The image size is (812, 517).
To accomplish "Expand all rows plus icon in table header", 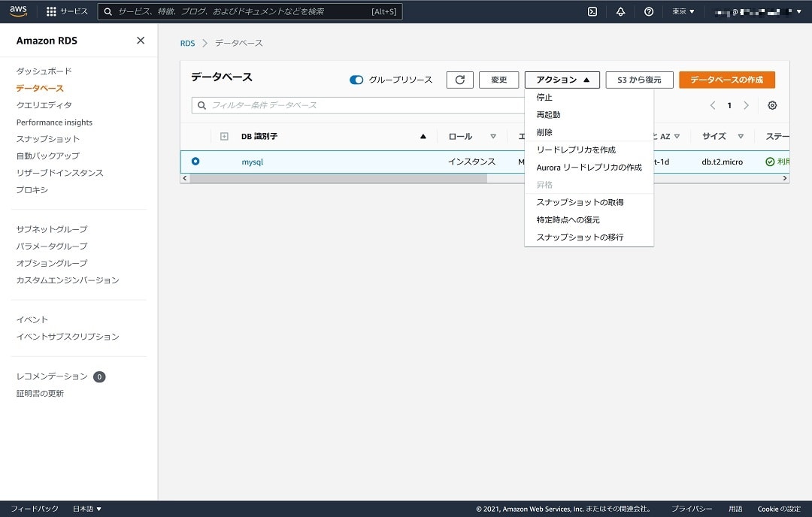I will [224, 136].
